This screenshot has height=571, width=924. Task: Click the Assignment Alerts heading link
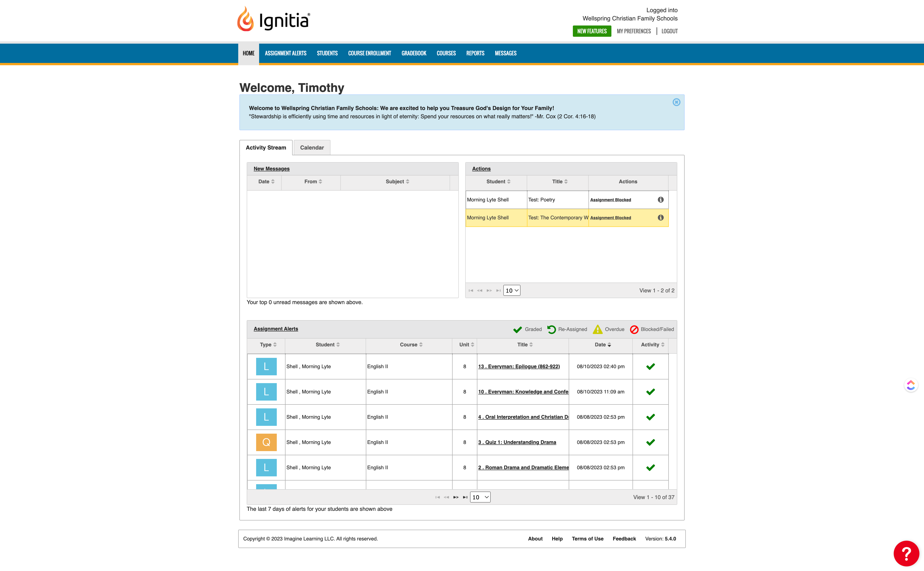[x=275, y=329]
